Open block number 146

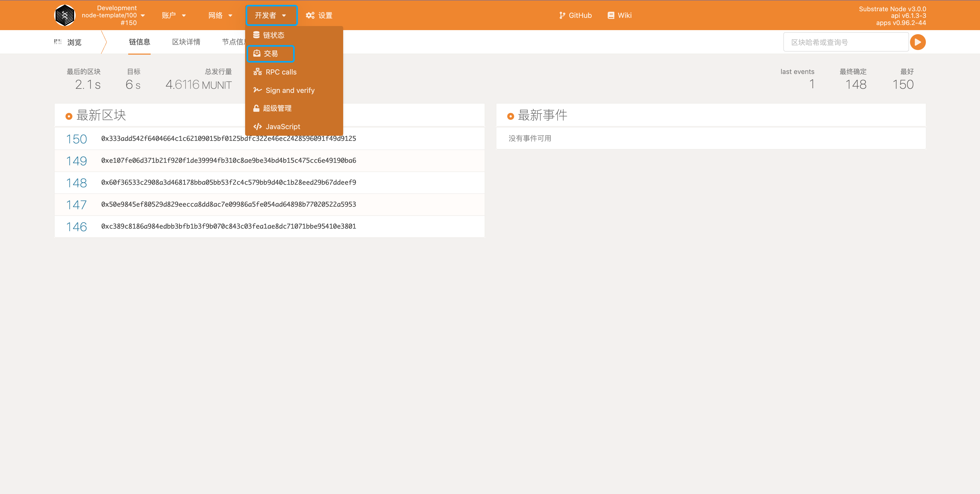click(x=76, y=227)
